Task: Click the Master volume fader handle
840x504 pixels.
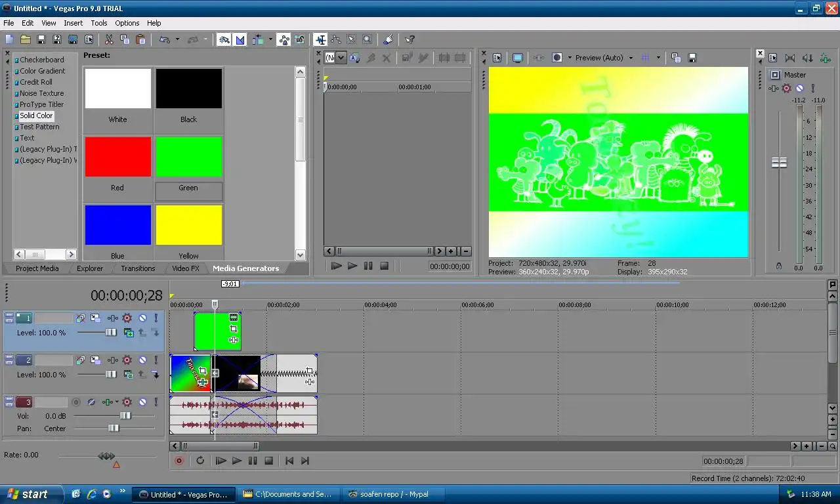Action: click(x=779, y=162)
